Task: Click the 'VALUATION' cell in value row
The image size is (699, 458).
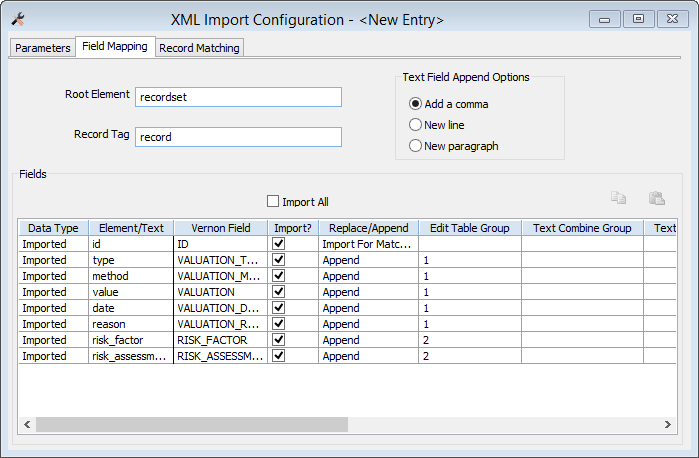Action: (x=221, y=292)
